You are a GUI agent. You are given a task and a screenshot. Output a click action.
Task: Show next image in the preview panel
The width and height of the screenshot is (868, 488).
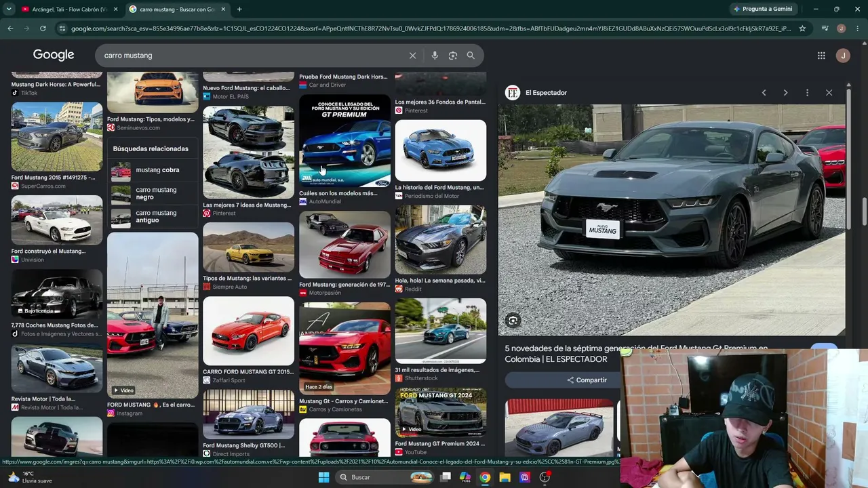785,93
